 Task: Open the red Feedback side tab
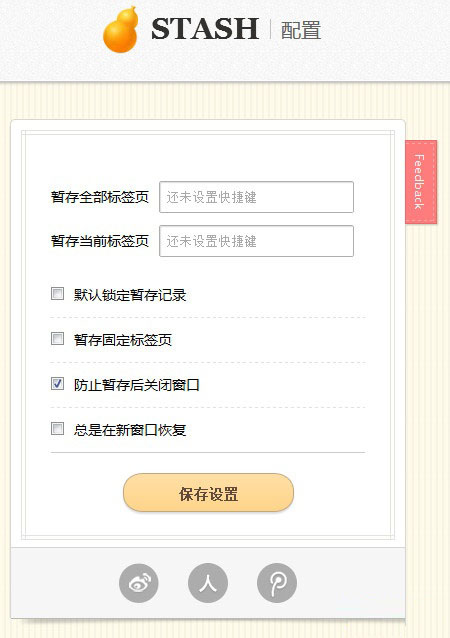tap(421, 182)
